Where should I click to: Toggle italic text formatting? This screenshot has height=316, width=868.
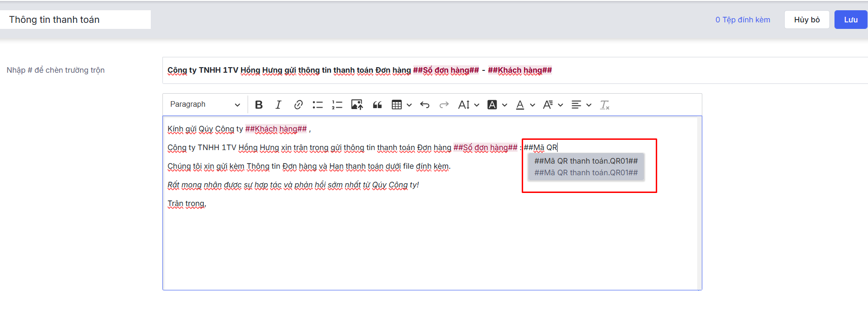point(278,105)
